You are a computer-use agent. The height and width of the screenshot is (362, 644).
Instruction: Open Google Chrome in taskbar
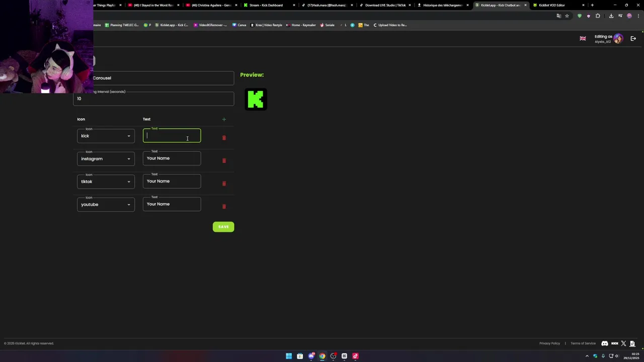tap(322, 356)
